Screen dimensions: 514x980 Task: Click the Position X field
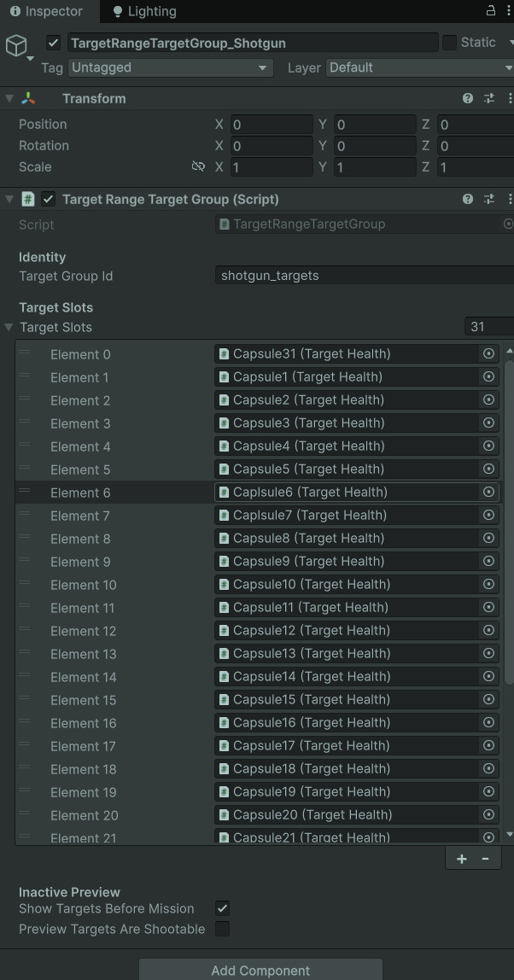click(272, 125)
